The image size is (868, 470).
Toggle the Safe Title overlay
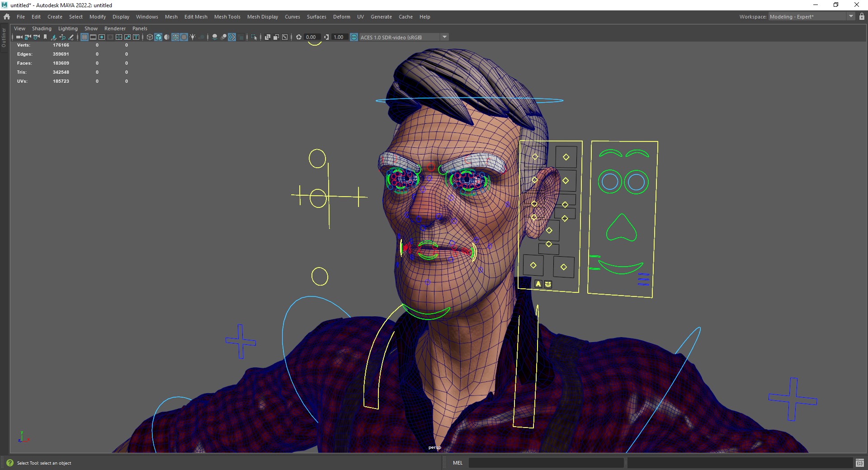[136, 37]
